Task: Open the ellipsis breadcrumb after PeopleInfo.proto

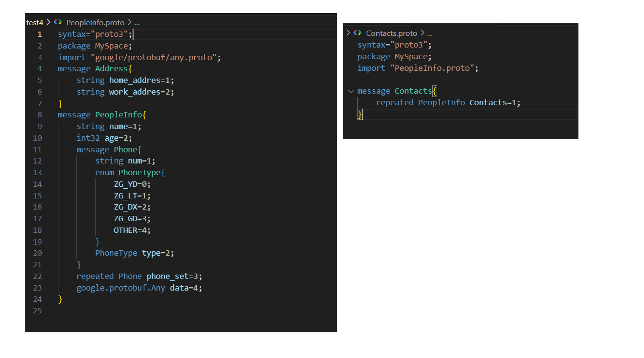Action: pos(137,22)
